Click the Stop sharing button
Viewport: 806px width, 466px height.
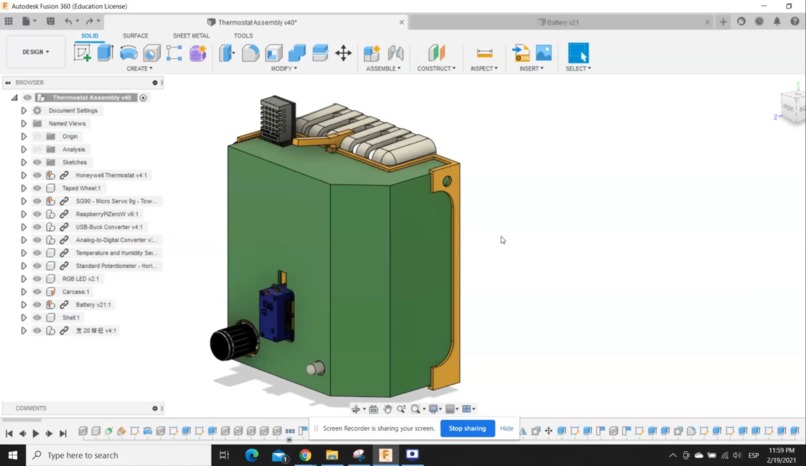[x=467, y=428]
